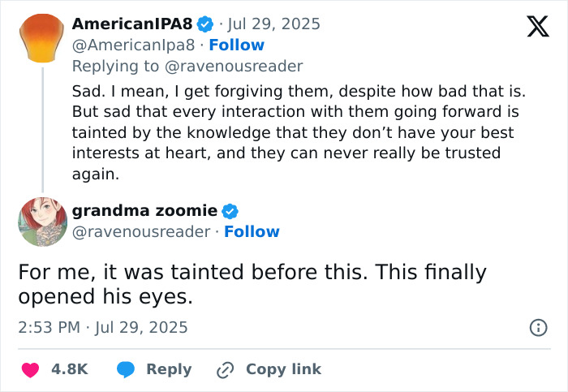Image resolution: width=568 pixels, height=392 pixels.
Task: Click the heart like icon
Action: click(x=30, y=369)
